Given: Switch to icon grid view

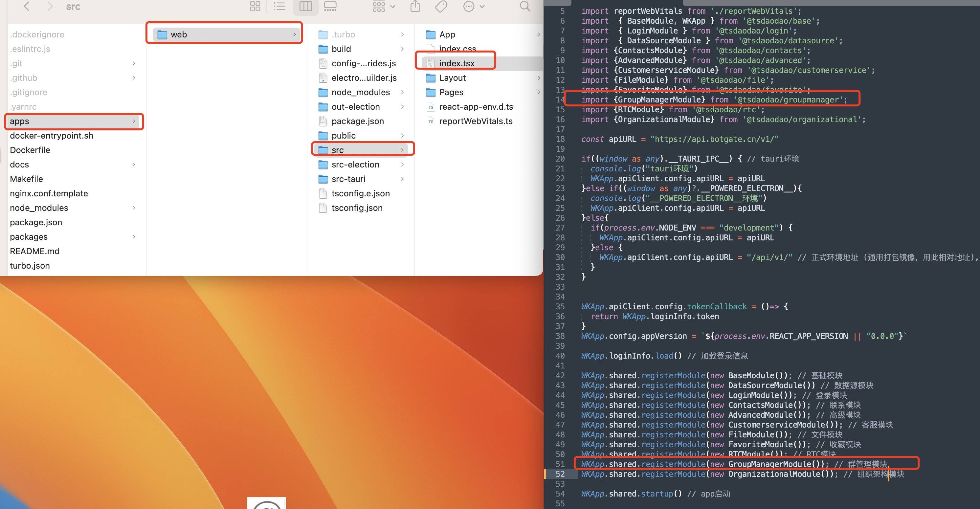Looking at the screenshot, I should coord(255,7).
